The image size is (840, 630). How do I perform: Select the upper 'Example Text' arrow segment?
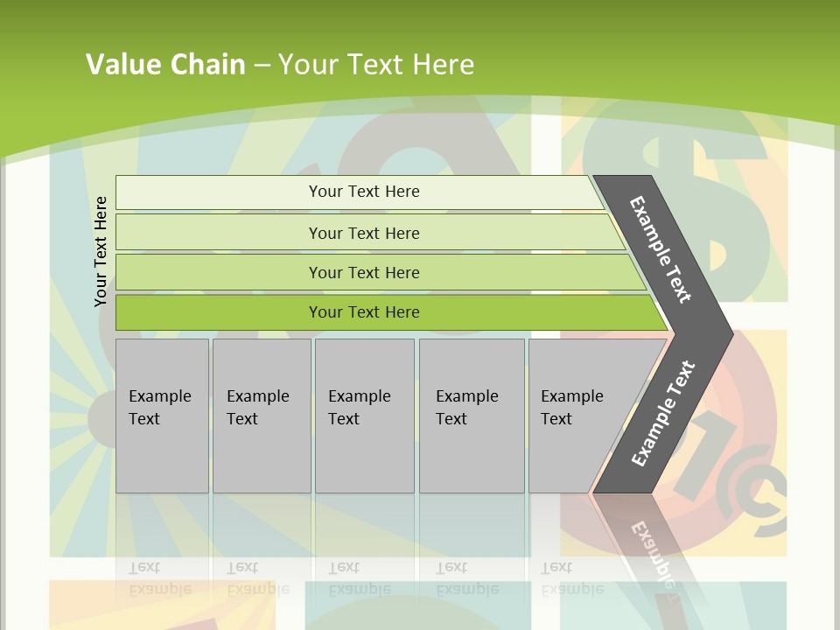click(661, 249)
